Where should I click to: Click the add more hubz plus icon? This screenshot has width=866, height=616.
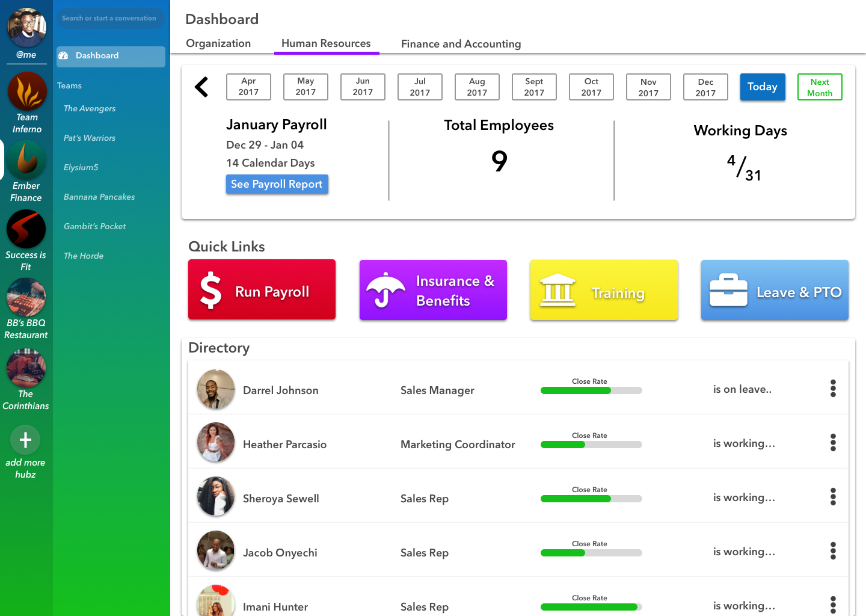click(x=25, y=440)
